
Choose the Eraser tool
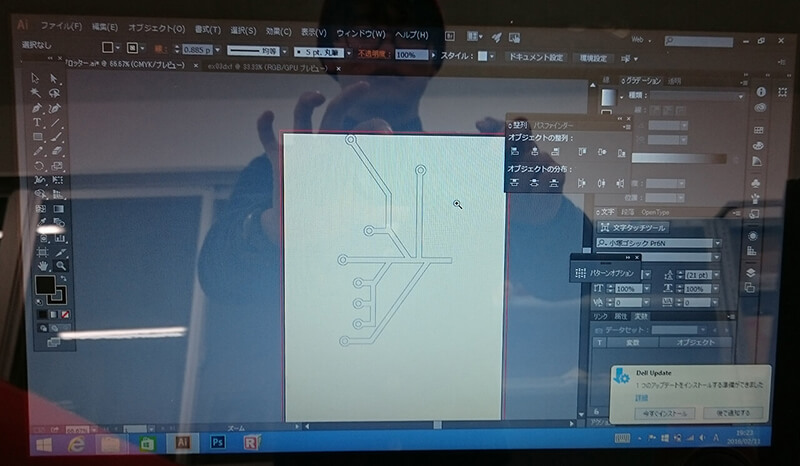57,151
